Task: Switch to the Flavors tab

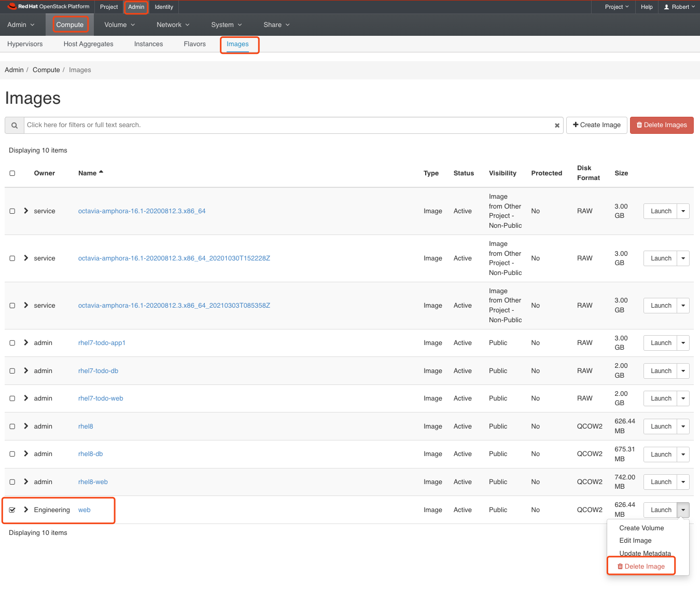Action: coord(194,44)
